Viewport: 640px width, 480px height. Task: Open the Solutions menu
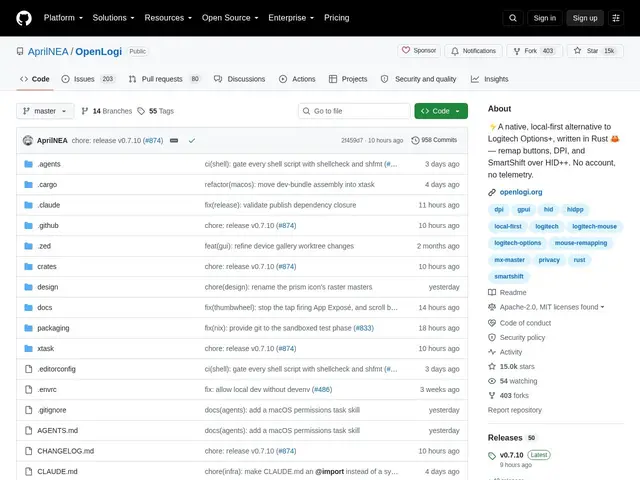tap(113, 18)
